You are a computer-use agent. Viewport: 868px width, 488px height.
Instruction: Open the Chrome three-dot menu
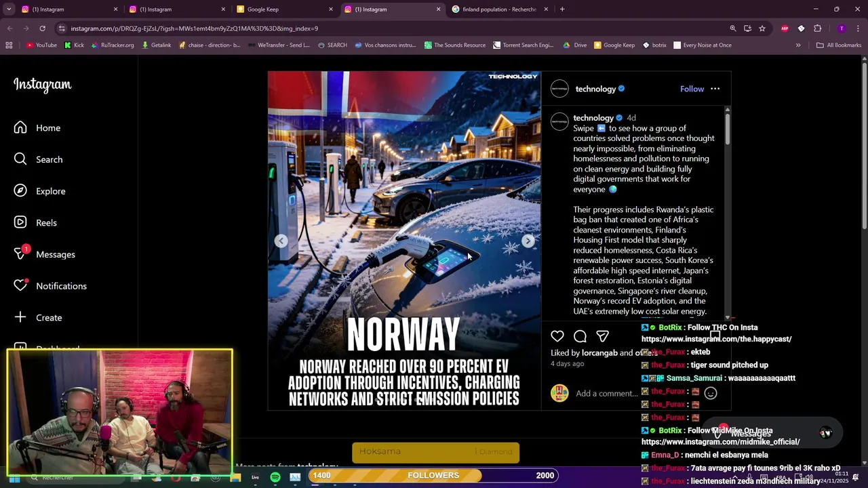pos(859,28)
